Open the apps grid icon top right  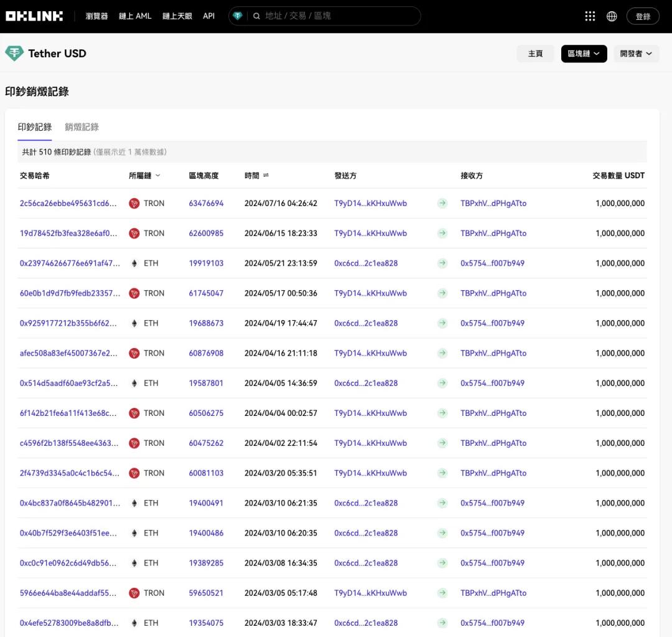tap(590, 16)
